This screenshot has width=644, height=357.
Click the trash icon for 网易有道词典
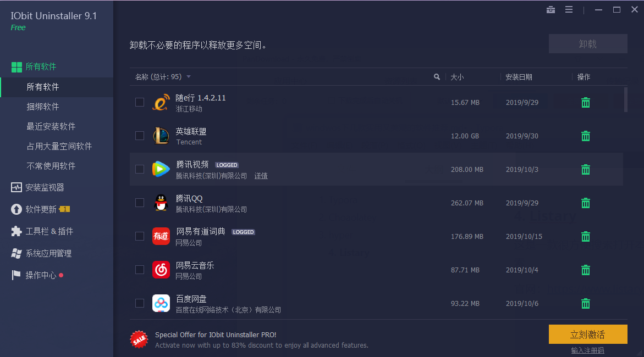pos(586,236)
